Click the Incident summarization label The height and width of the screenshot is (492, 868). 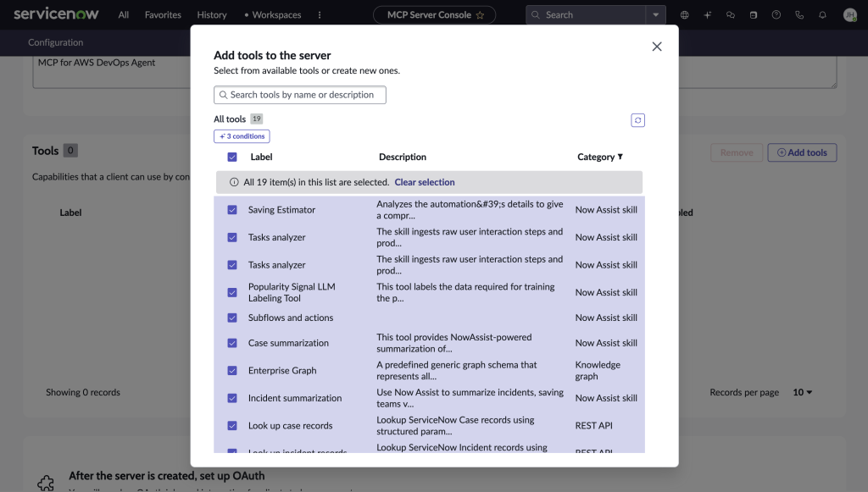pos(295,398)
